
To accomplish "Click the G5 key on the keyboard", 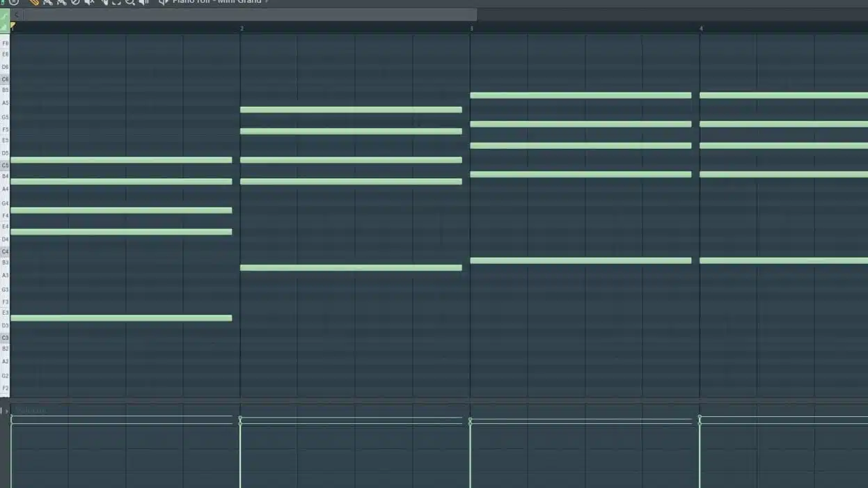I will (5, 117).
